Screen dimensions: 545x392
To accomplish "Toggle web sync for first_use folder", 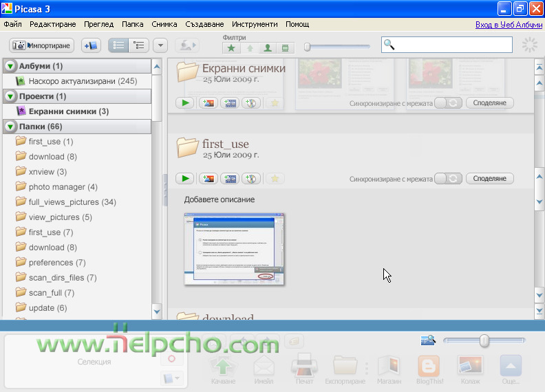I will pyautogui.click(x=448, y=179).
